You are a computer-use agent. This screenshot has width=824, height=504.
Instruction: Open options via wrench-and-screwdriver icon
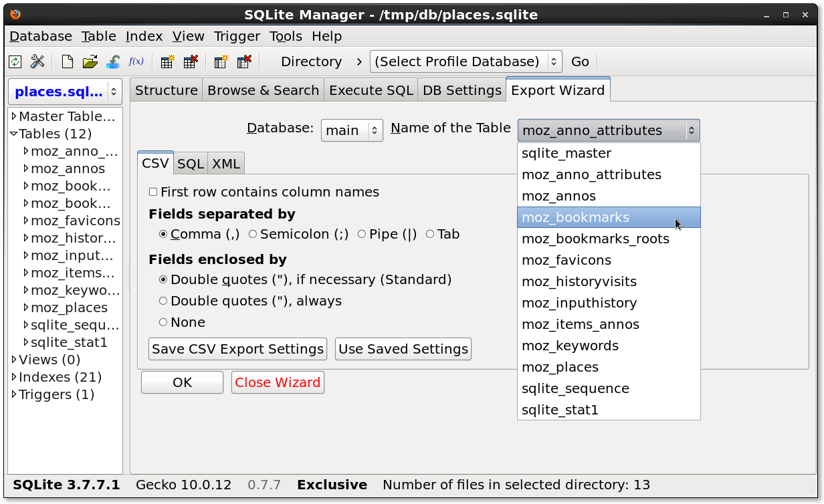point(37,61)
